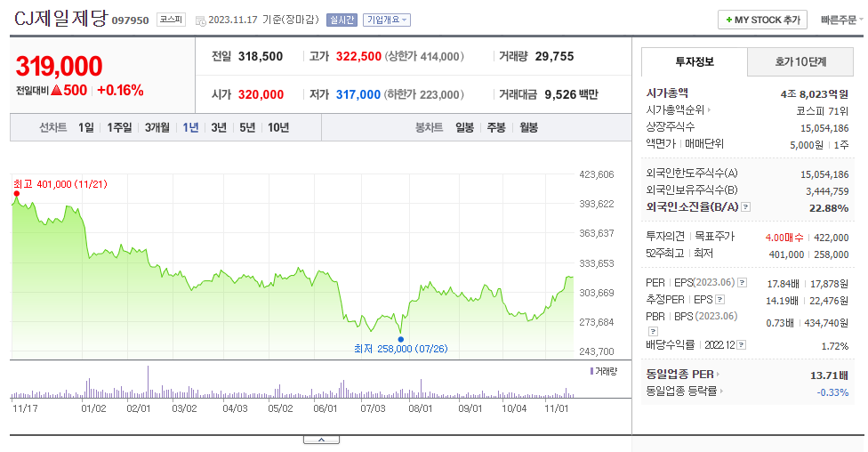Select the 1주일 line chart period
The width and height of the screenshot is (868, 452).
[x=119, y=127]
